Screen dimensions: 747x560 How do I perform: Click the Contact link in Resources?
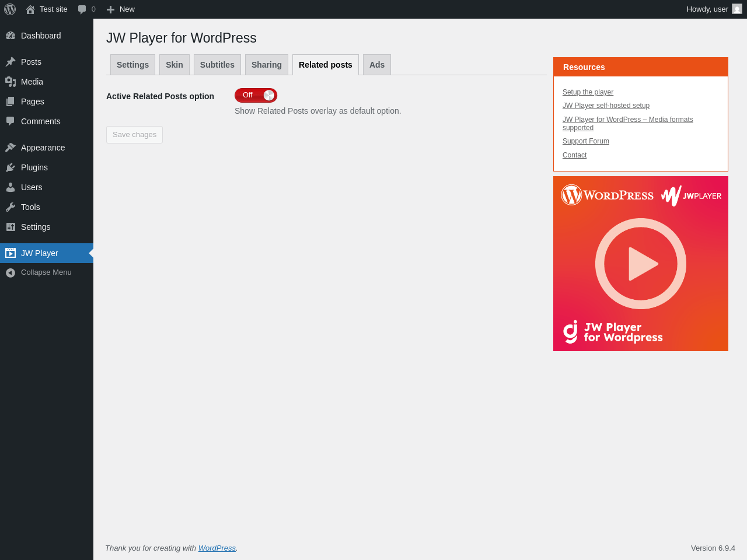click(574, 155)
